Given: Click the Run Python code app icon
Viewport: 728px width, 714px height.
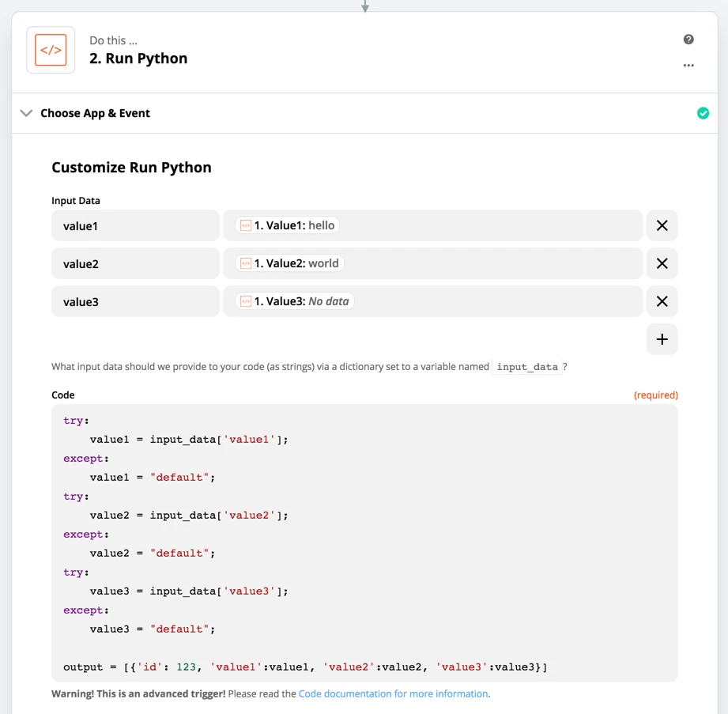Looking at the screenshot, I should point(50,50).
